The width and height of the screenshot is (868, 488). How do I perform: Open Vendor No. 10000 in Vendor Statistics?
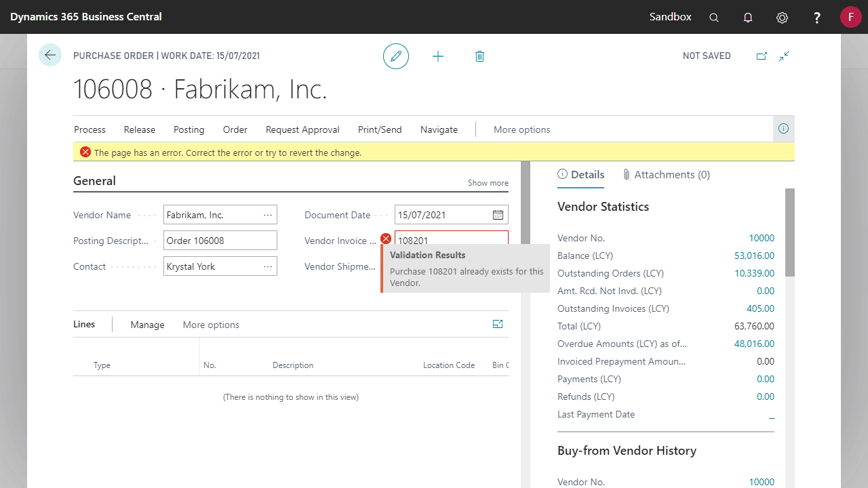(x=762, y=238)
